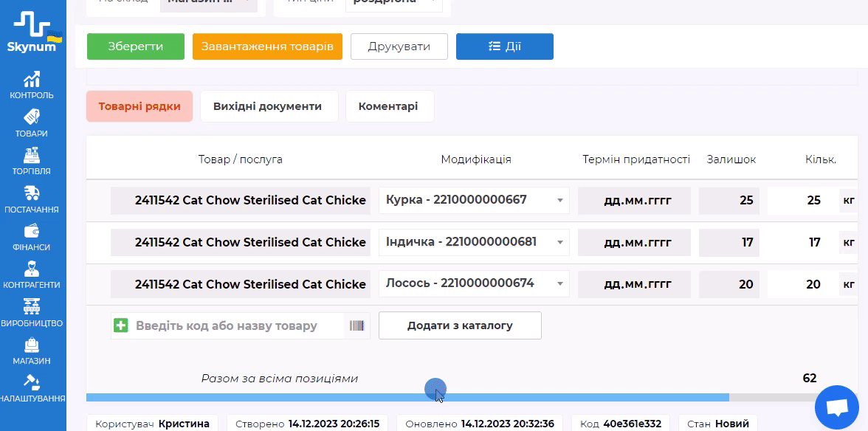This screenshot has width=868, height=431.
Task: Open the Постачання truck icon
Action: [x=32, y=193]
